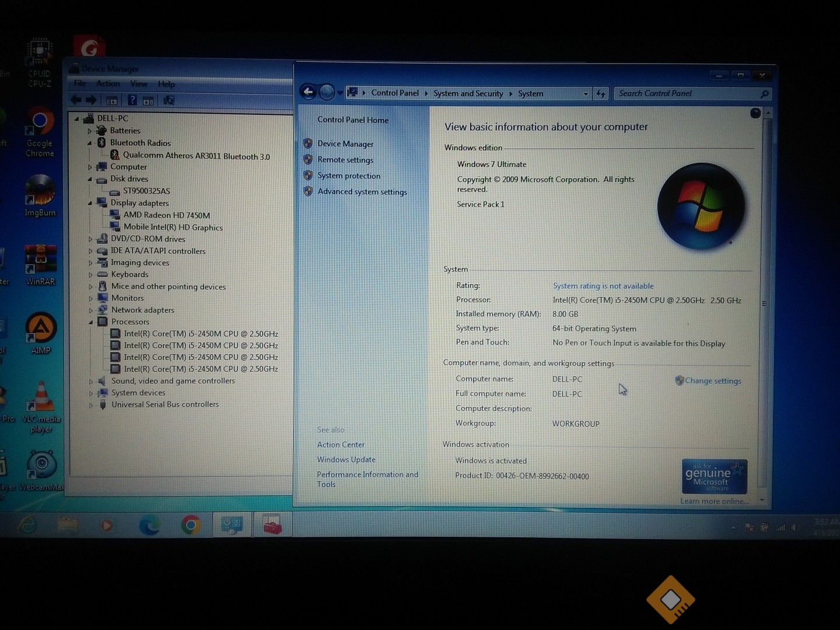Viewport: 840px width, 630px height.
Task: Open Windows Update link
Action: (x=346, y=460)
